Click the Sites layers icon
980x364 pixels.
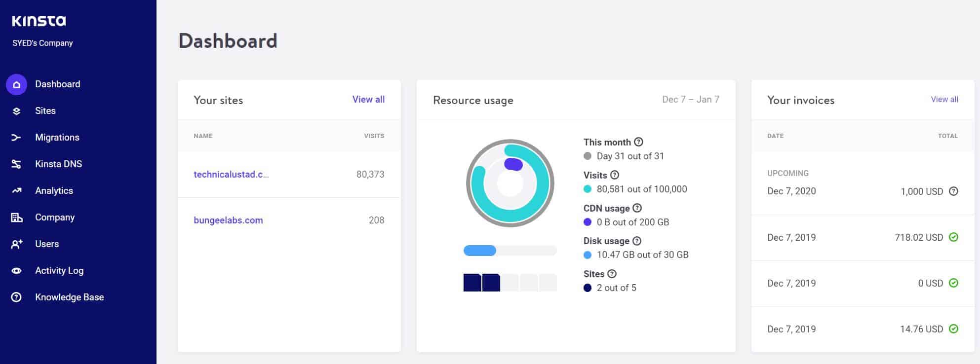pos(16,111)
